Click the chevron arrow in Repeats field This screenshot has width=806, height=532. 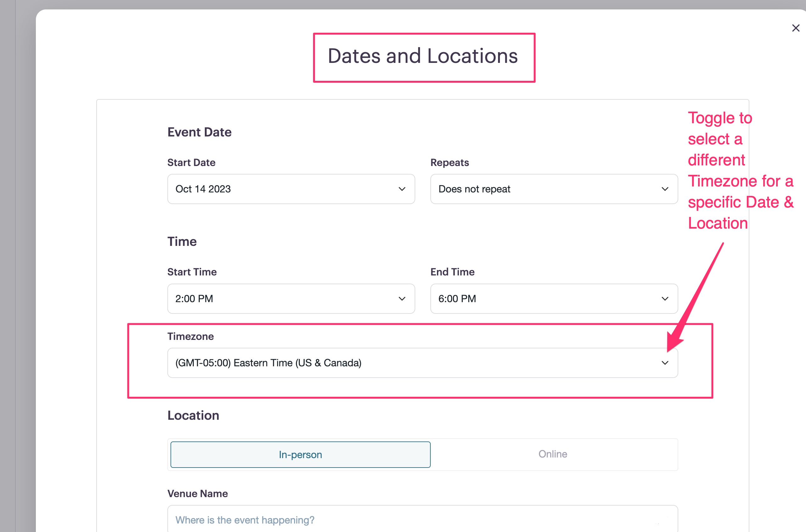click(664, 189)
